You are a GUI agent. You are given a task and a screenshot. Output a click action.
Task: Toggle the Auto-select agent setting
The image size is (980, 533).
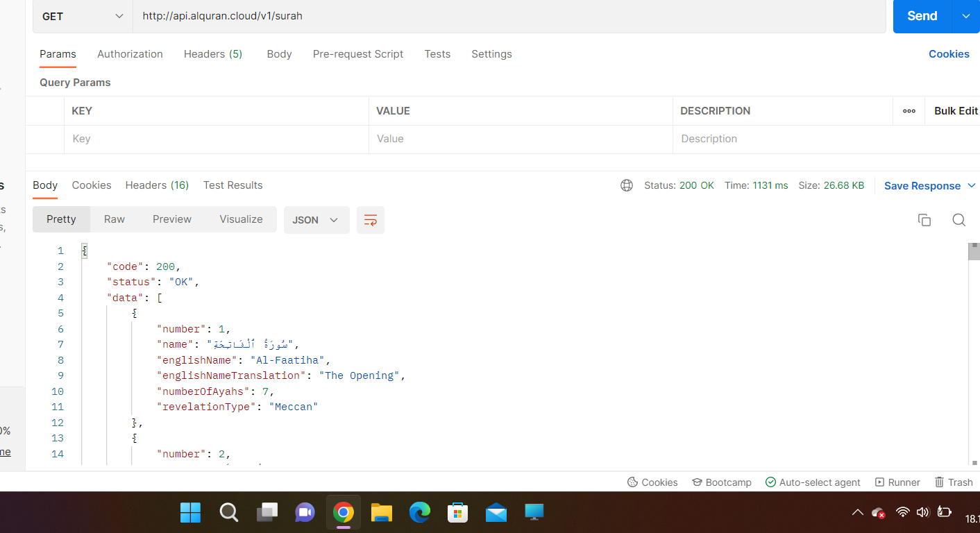coord(813,482)
